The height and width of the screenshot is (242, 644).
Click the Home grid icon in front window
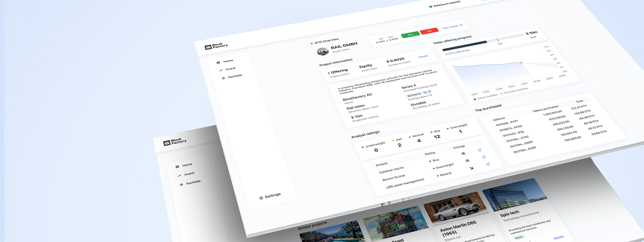point(218,63)
